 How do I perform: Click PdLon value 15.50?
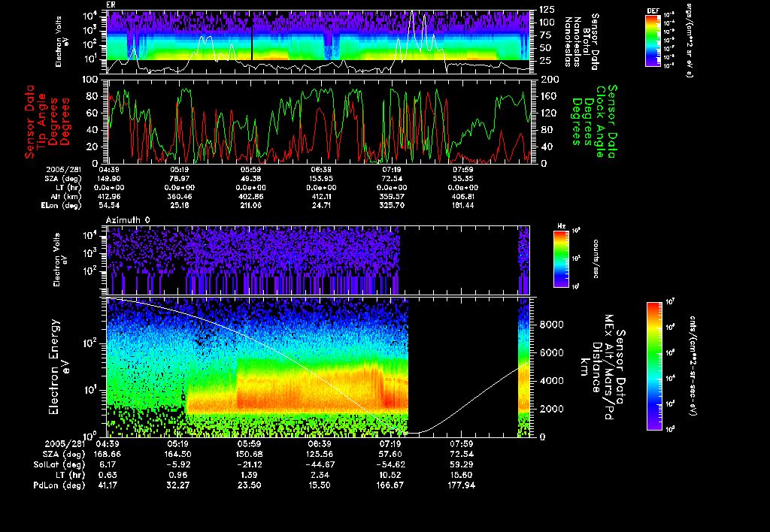coord(320,485)
